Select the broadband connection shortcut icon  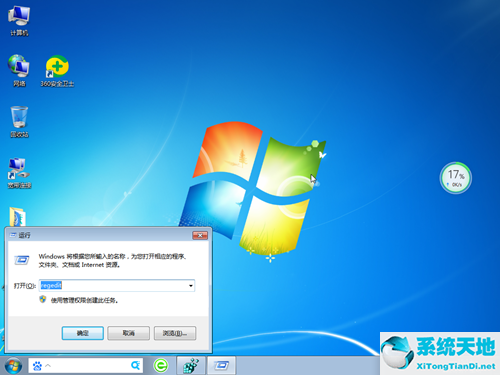click(19, 173)
